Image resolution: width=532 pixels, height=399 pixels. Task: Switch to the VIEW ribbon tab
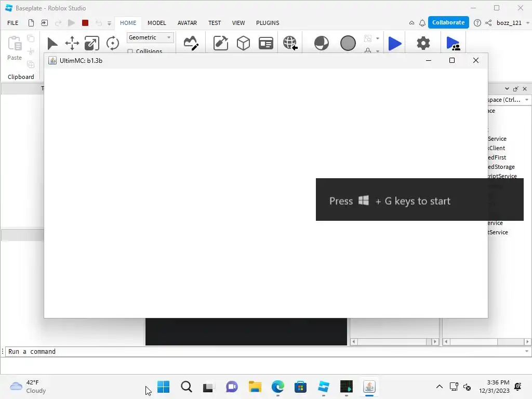238,23
